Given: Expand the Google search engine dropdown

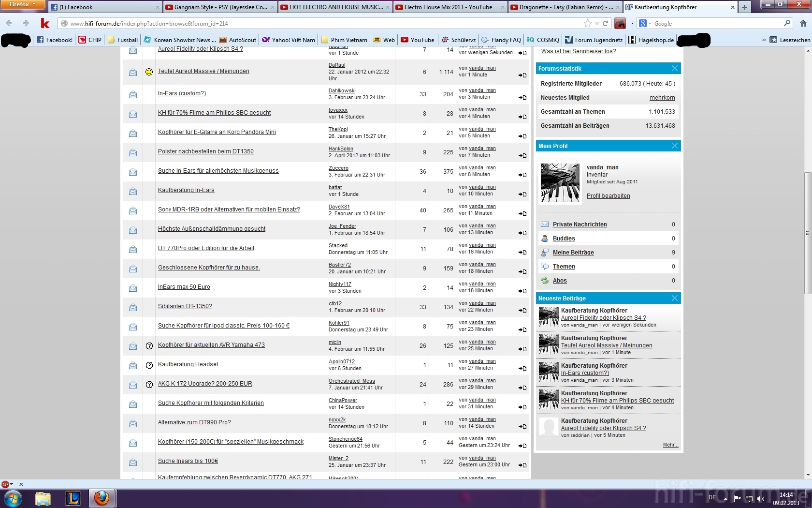Looking at the screenshot, I should [x=645, y=23].
